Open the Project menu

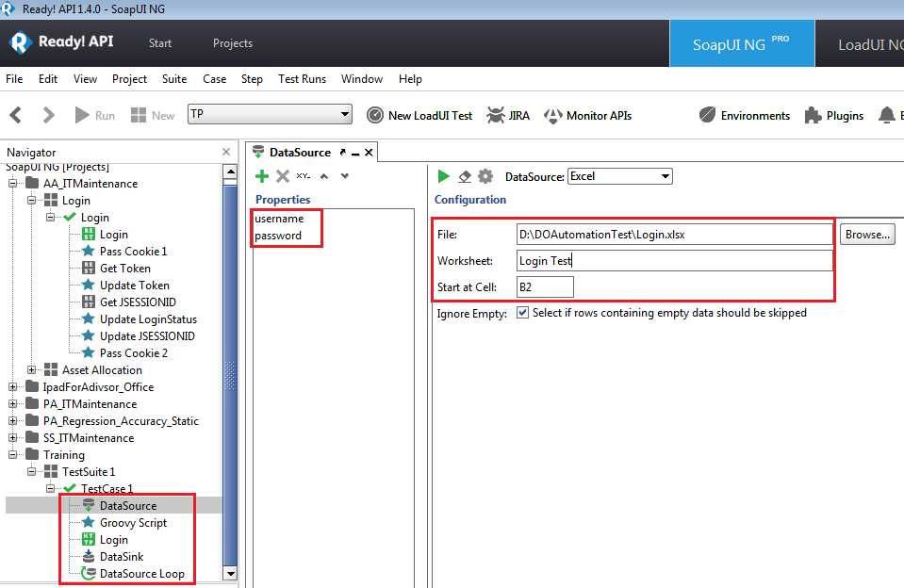[129, 79]
